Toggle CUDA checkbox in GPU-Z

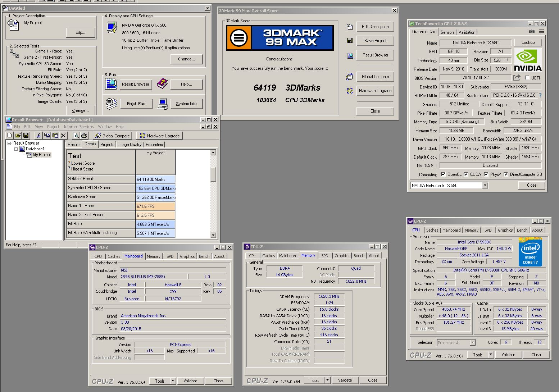tap(466, 174)
